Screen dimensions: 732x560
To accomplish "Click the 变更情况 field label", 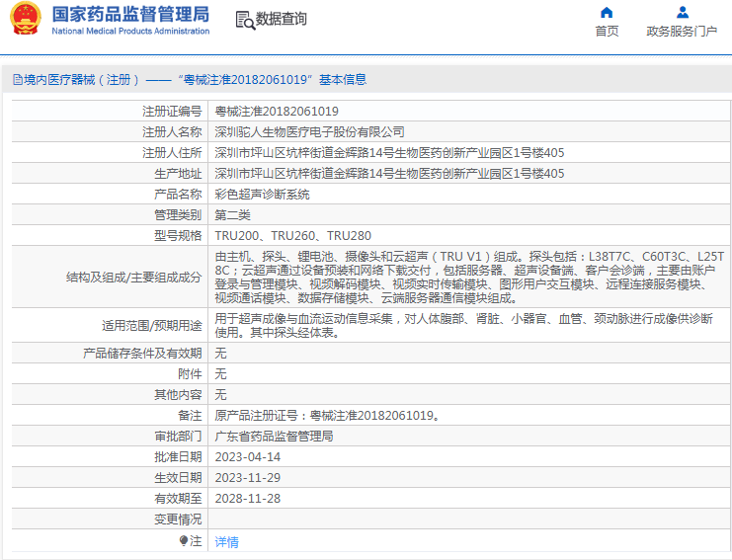I will pyautogui.click(x=178, y=520).
